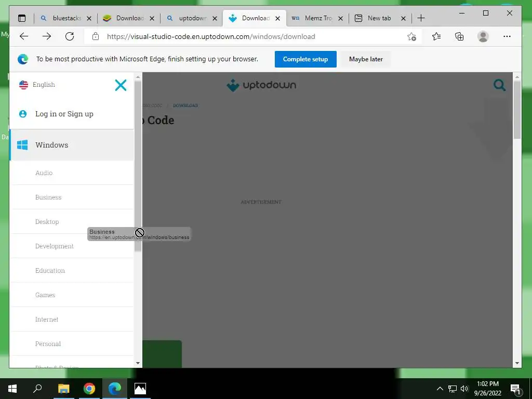Click the Uptodown logo in the header
532x399 pixels.
[261, 85]
